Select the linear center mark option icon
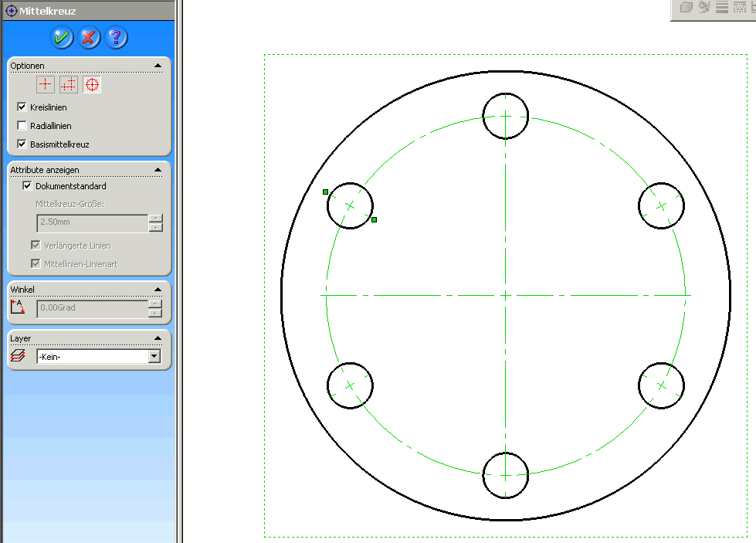This screenshot has height=543, width=756. click(x=69, y=84)
